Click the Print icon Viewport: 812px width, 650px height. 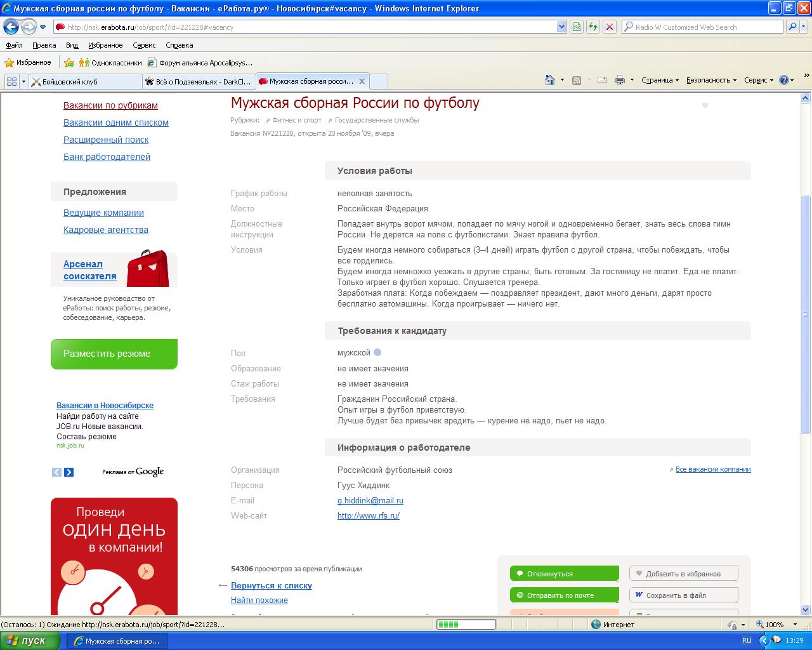coord(619,80)
